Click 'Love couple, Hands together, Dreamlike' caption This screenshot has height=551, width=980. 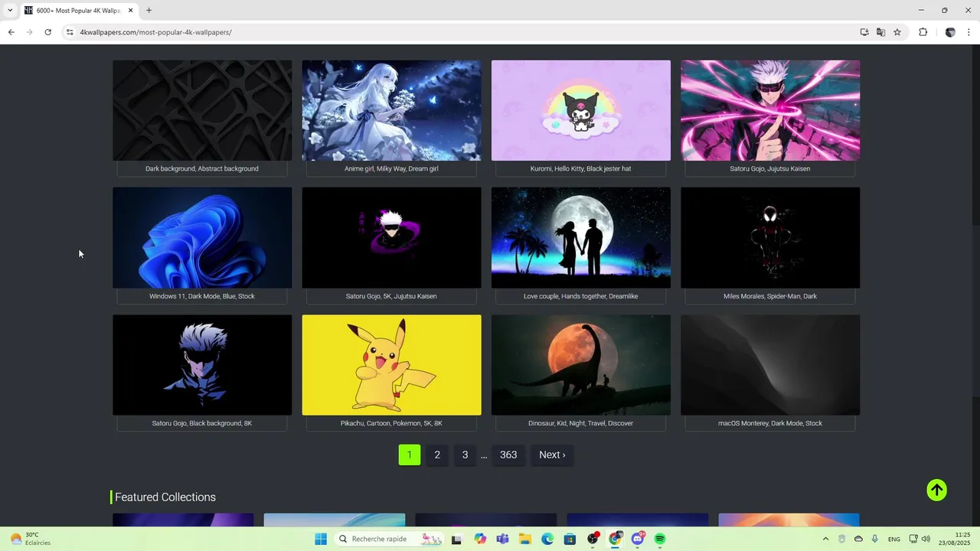[x=581, y=296]
